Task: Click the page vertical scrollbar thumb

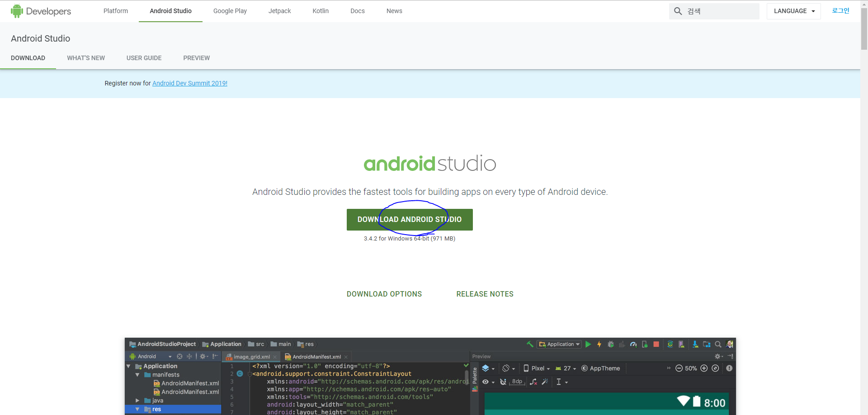Action: tap(864, 28)
